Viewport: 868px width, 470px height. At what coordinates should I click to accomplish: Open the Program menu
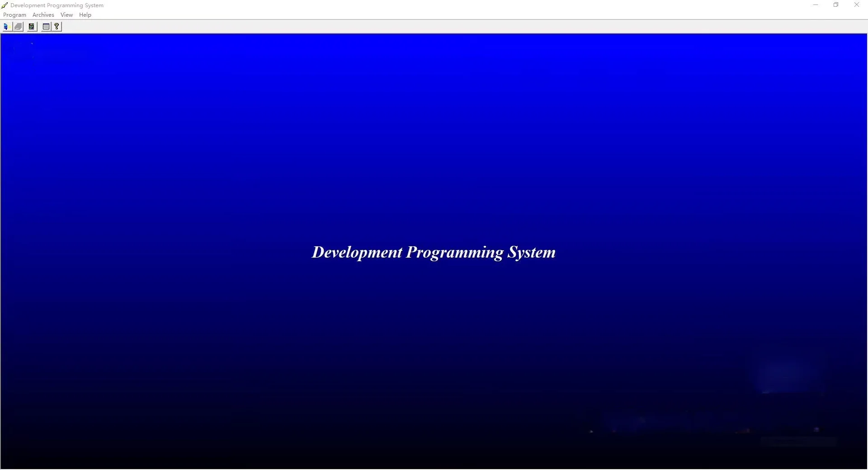coord(14,15)
